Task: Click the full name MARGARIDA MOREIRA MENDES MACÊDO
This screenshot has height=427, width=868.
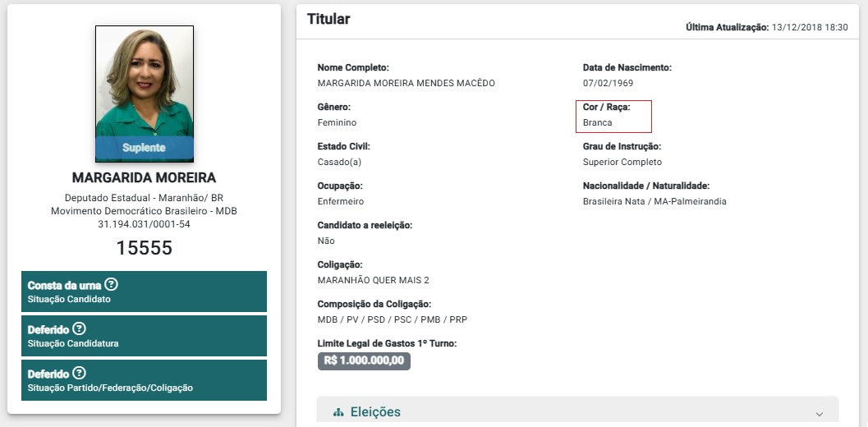Action: tap(406, 84)
